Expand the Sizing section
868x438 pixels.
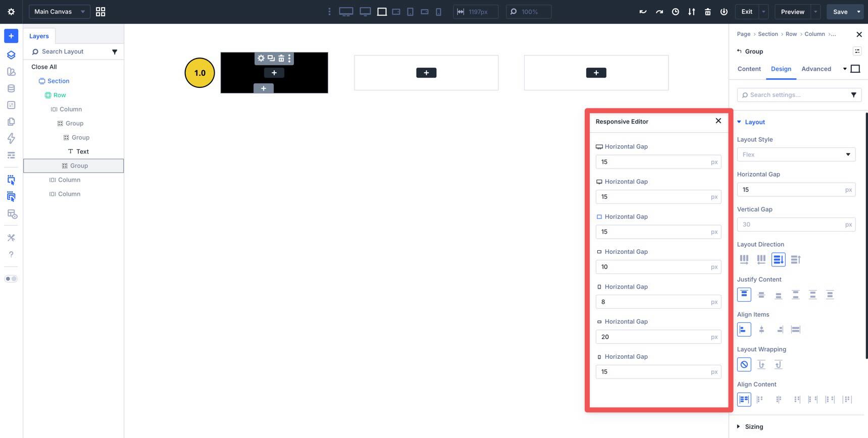tap(753, 426)
